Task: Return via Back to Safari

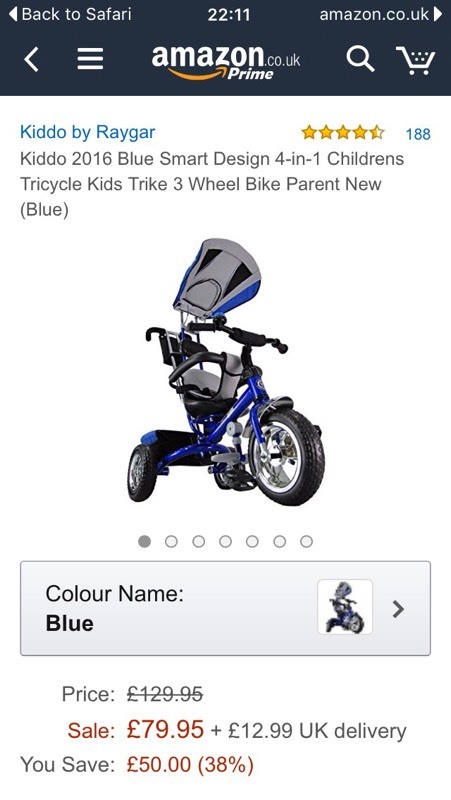Action: [70, 14]
